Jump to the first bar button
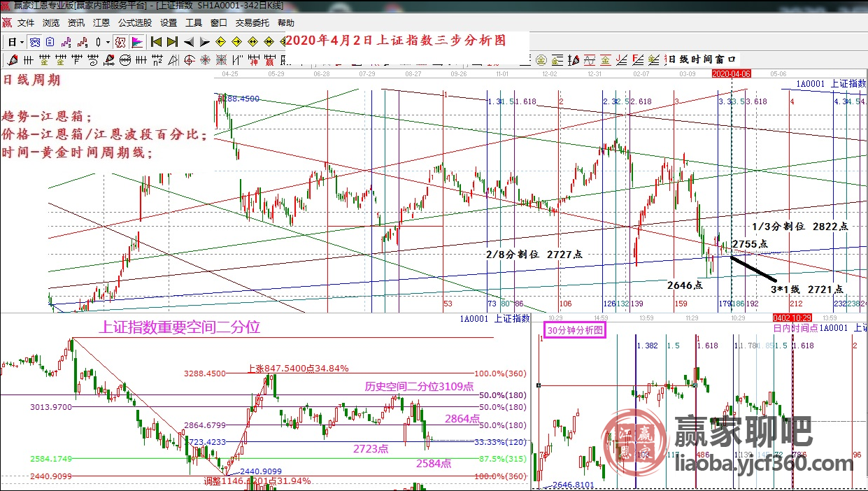 click(156, 42)
